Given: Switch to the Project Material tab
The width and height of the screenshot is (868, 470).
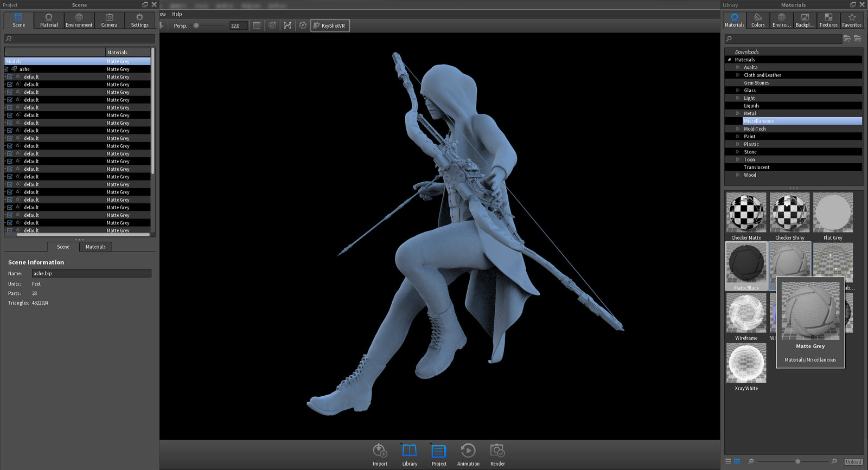Looking at the screenshot, I should (x=49, y=20).
